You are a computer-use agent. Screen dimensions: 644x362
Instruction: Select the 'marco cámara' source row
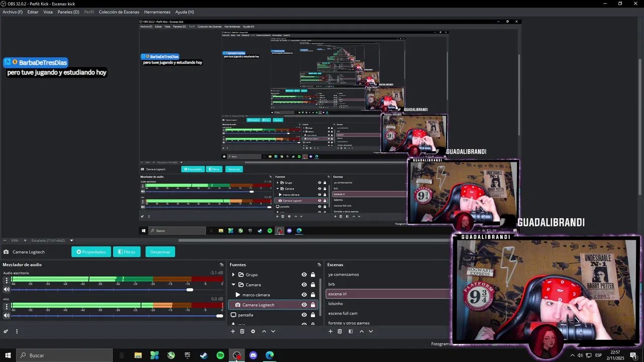(x=273, y=295)
